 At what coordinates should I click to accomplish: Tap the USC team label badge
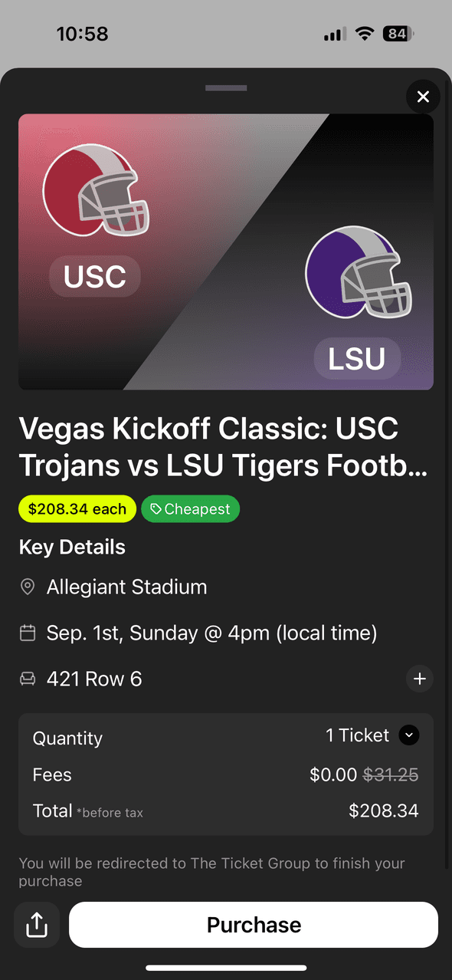95,277
